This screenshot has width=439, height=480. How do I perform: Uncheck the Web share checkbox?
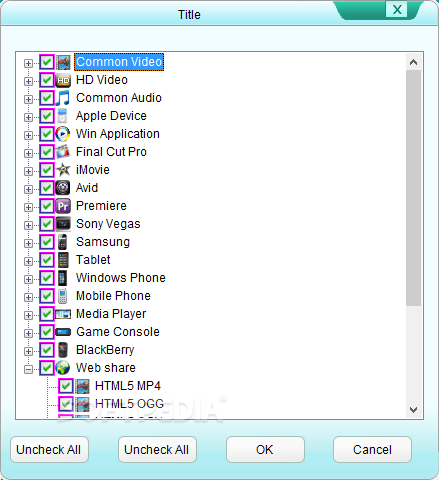click(x=47, y=368)
